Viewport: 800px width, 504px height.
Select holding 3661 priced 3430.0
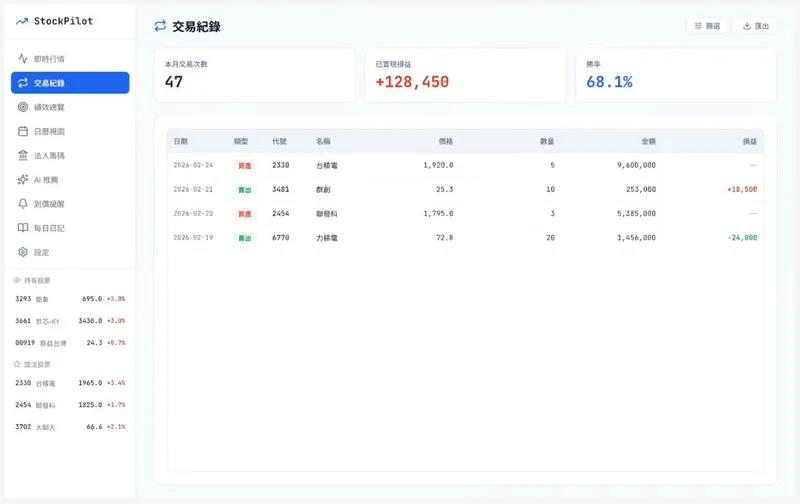pos(70,321)
